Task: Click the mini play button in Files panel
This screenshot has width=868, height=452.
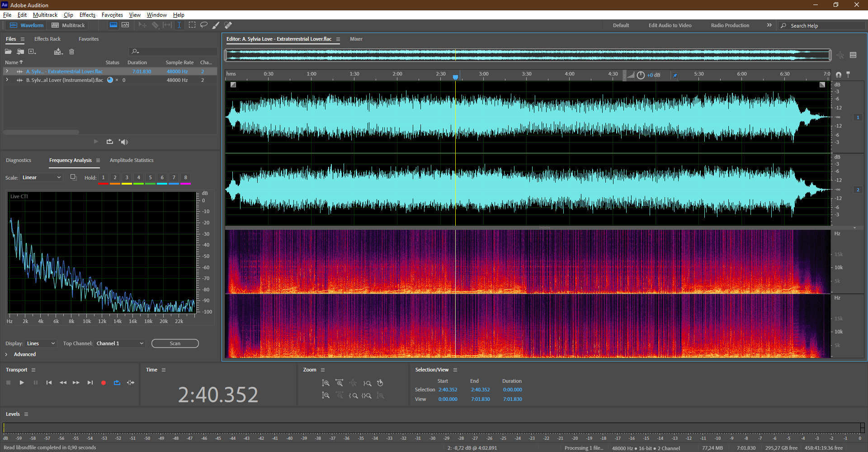Action: (x=96, y=142)
